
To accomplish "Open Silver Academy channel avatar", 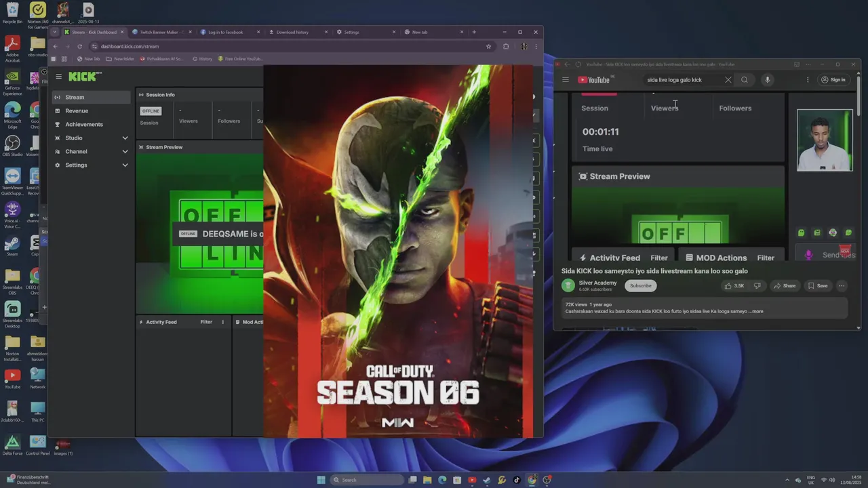I will coord(568,286).
